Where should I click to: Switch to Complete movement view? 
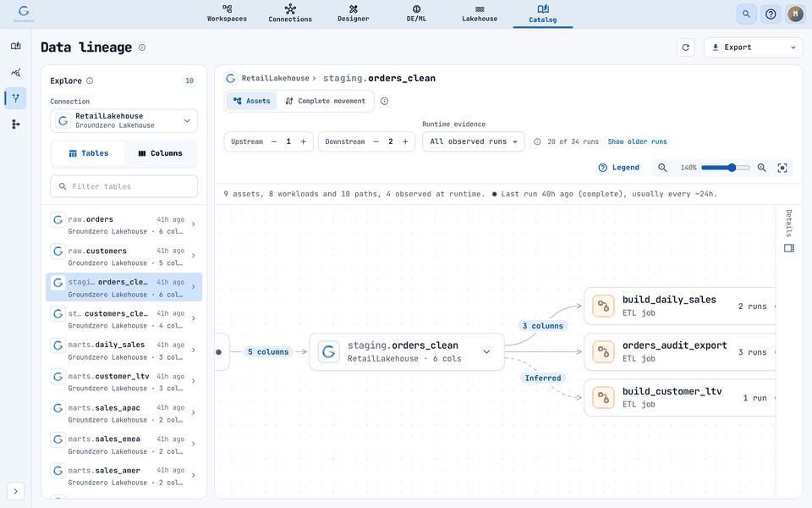coord(325,101)
